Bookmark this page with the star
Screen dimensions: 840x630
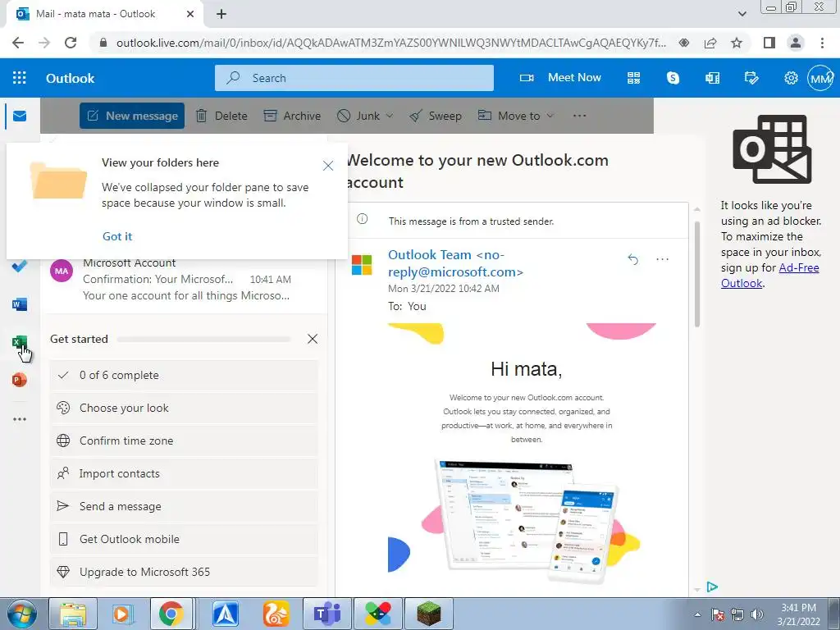(x=737, y=43)
